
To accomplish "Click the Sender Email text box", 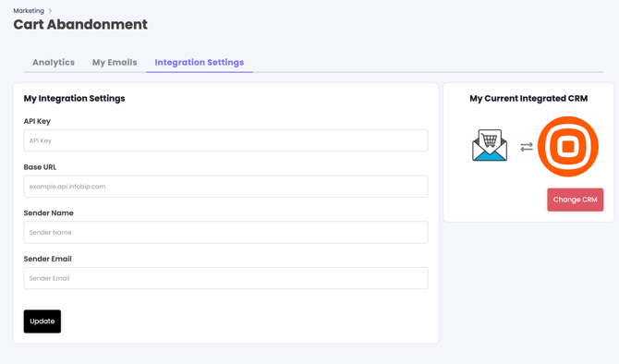I will (x=225, y=278).
